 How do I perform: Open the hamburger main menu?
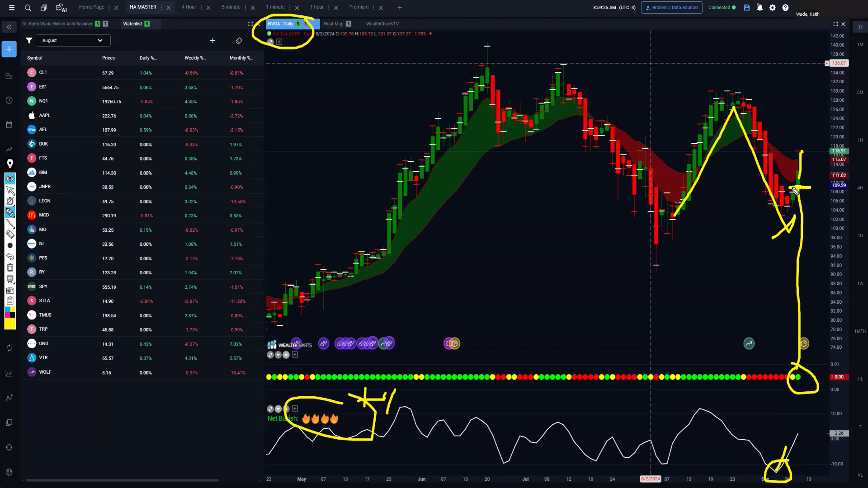tap(12, 8)
